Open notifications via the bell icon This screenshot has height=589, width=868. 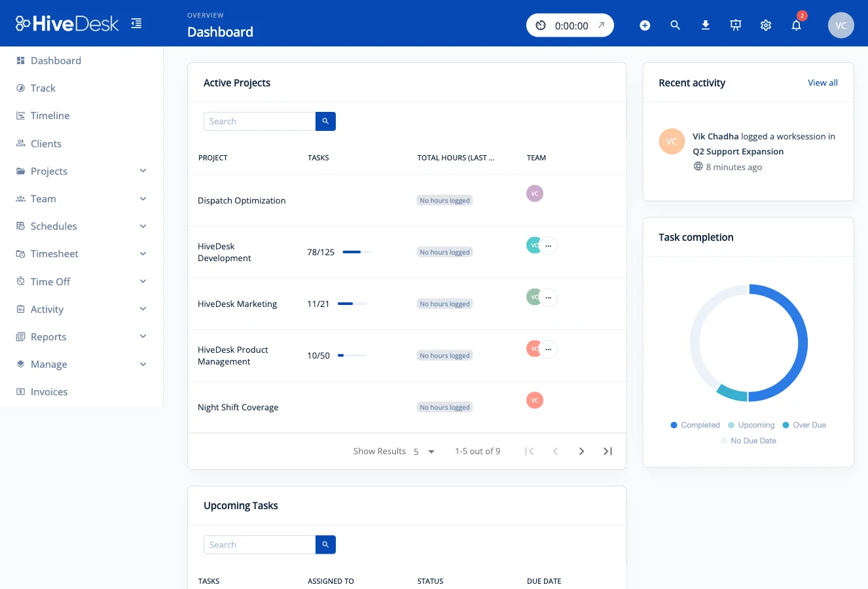coord(796,25)
